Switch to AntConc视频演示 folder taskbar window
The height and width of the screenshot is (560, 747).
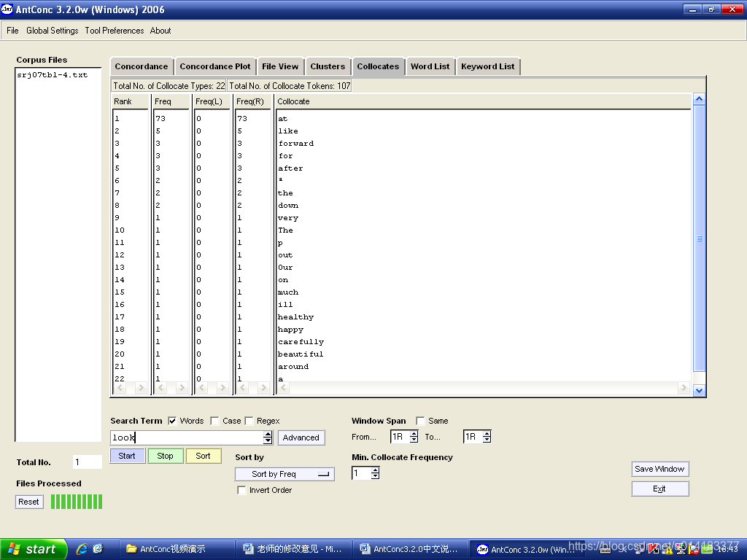(177, 549)
